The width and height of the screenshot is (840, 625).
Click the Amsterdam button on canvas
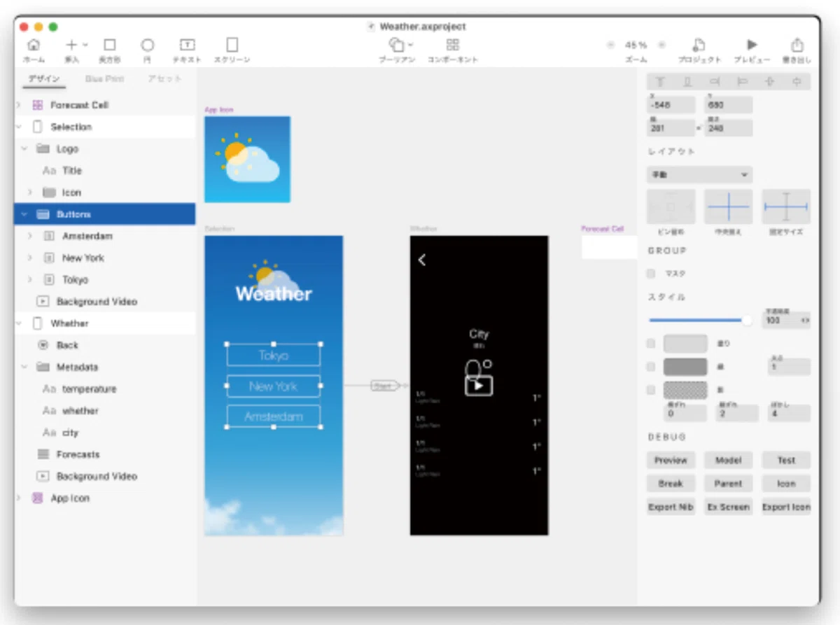pyautogui.click(x=274, y=417)
